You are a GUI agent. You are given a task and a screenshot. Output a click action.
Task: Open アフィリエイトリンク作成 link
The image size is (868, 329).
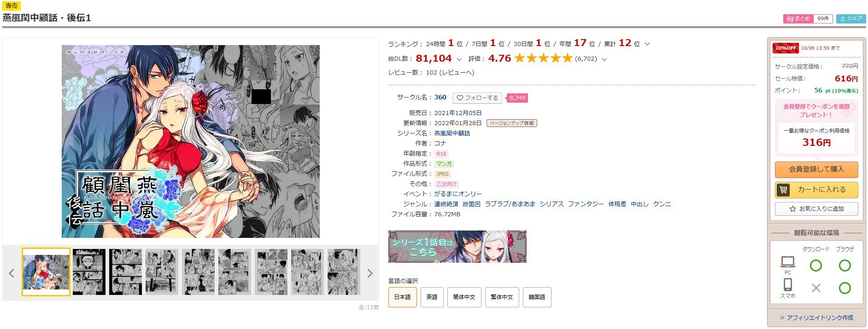[816, 318]
